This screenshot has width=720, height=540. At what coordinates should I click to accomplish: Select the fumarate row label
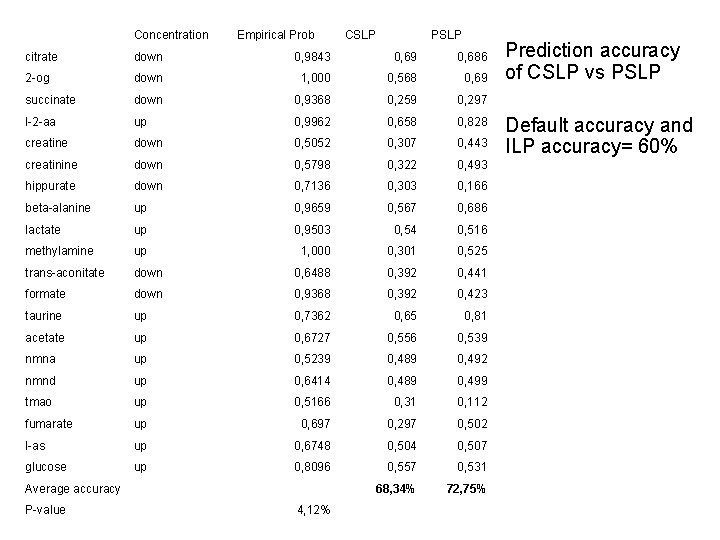pyautogui.click(x=49, y=424)
